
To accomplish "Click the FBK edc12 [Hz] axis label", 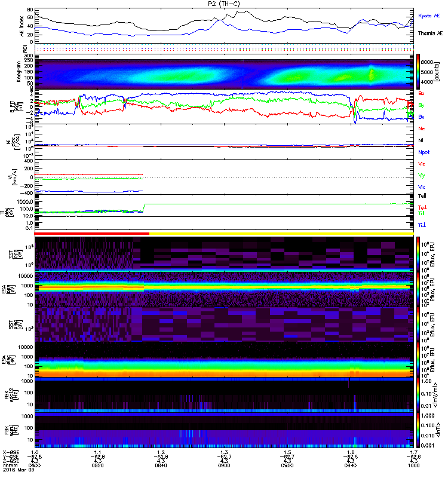I will point(12,395).
